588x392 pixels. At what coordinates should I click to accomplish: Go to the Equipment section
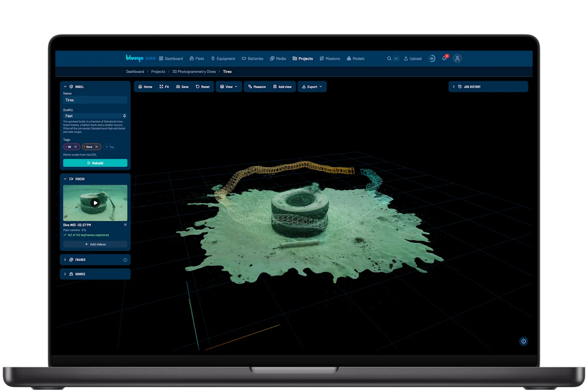tap(223, 58)
